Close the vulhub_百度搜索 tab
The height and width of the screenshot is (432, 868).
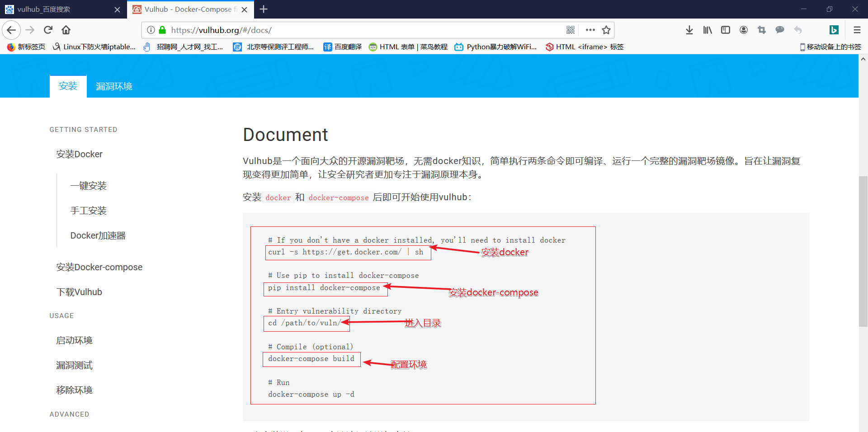tap(117, 9)
